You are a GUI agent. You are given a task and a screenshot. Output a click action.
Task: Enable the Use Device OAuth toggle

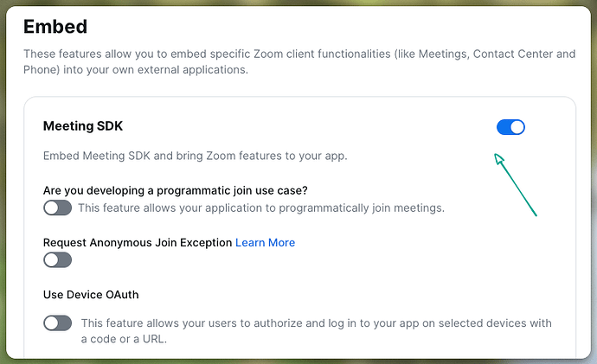tap(57, 322)
